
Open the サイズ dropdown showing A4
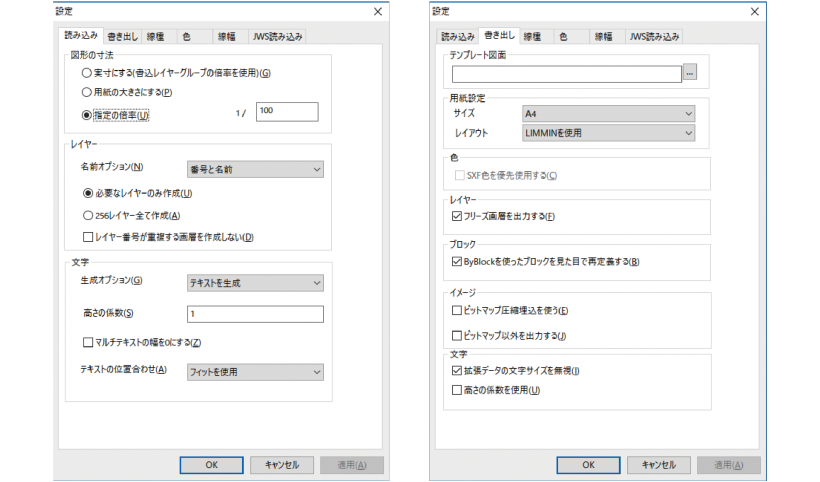point(608,113)
